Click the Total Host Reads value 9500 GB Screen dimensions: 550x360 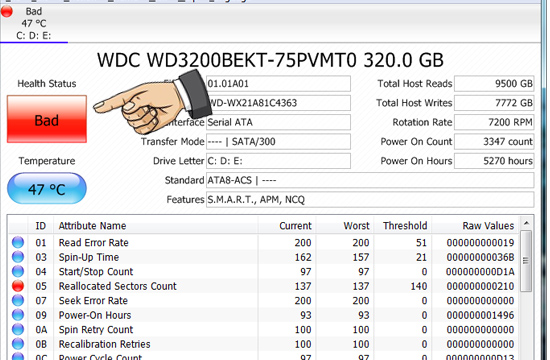pos(494,84)
